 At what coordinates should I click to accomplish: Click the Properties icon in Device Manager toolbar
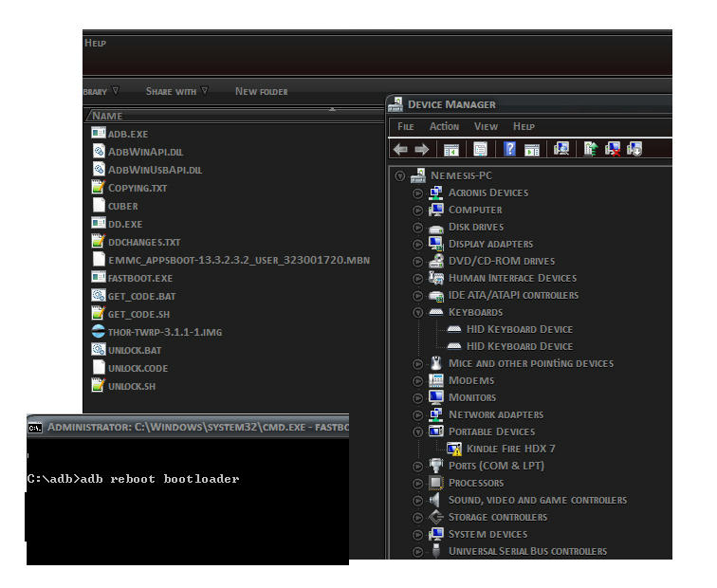481,149
